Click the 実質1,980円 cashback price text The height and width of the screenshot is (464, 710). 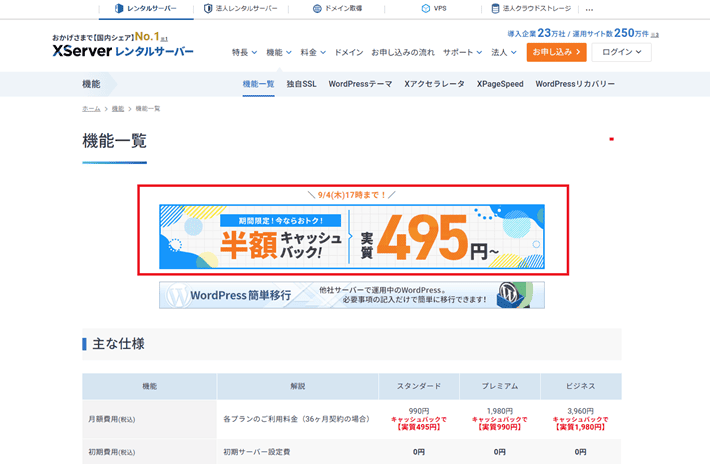pyautogui.click(x=580, y=427)
